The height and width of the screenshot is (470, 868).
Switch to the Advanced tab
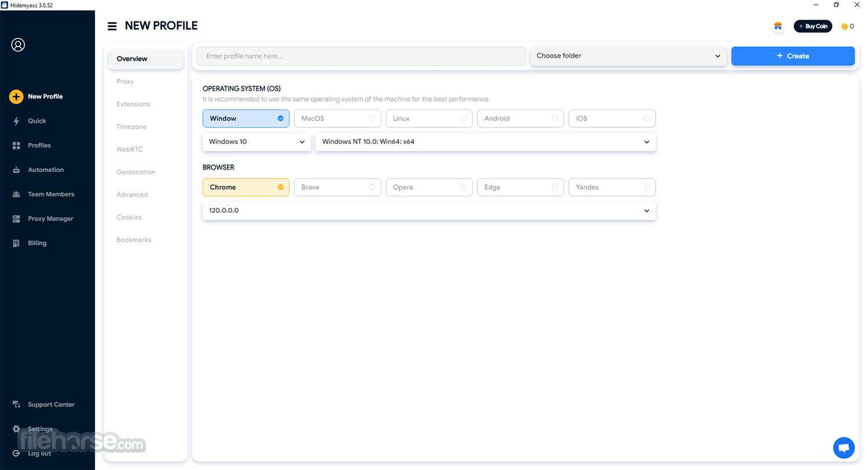pos(132,194)
